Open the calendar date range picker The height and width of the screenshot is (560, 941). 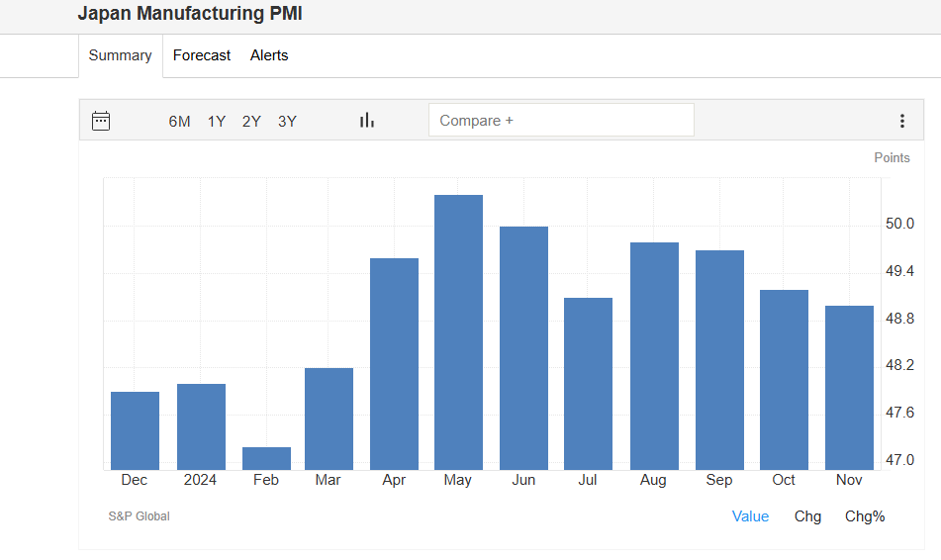tap(101, 121)
